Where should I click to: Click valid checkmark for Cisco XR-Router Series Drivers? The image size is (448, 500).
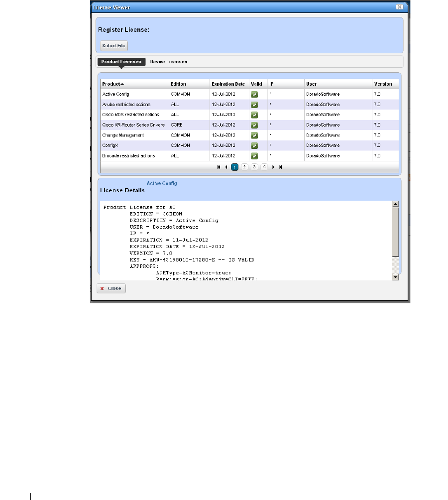[x=254, y=125]
